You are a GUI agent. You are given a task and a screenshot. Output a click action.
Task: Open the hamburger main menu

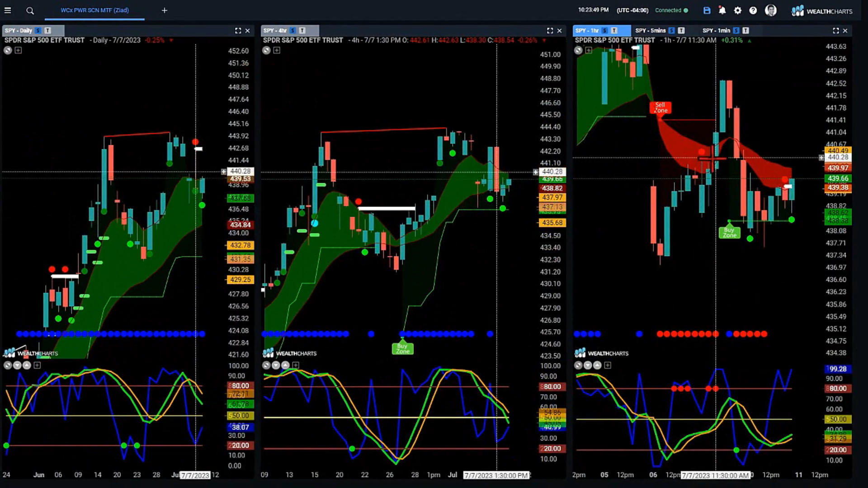pyautogui.click(x=8, y=10)
